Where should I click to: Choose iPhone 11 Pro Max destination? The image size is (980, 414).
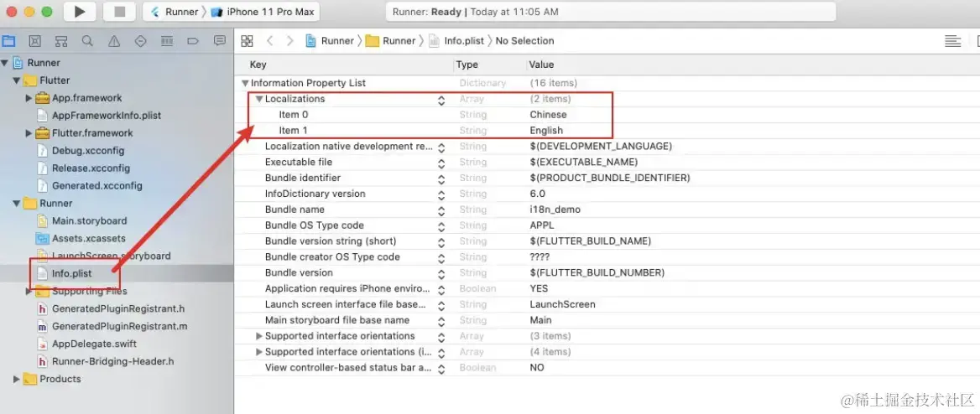point(263,12)
